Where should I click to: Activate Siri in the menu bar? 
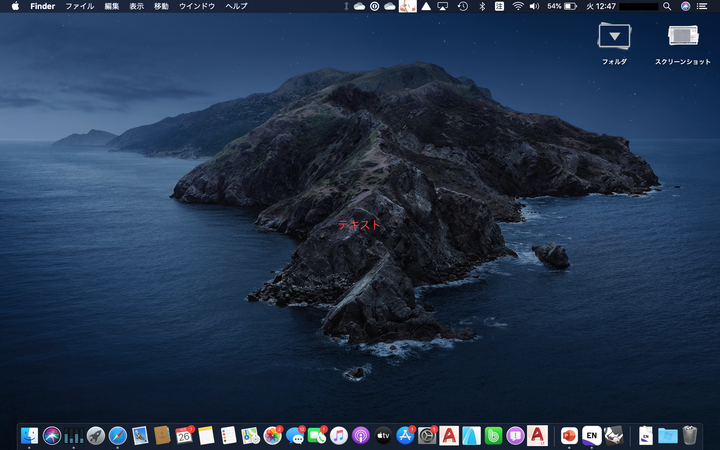pos(685,6)
